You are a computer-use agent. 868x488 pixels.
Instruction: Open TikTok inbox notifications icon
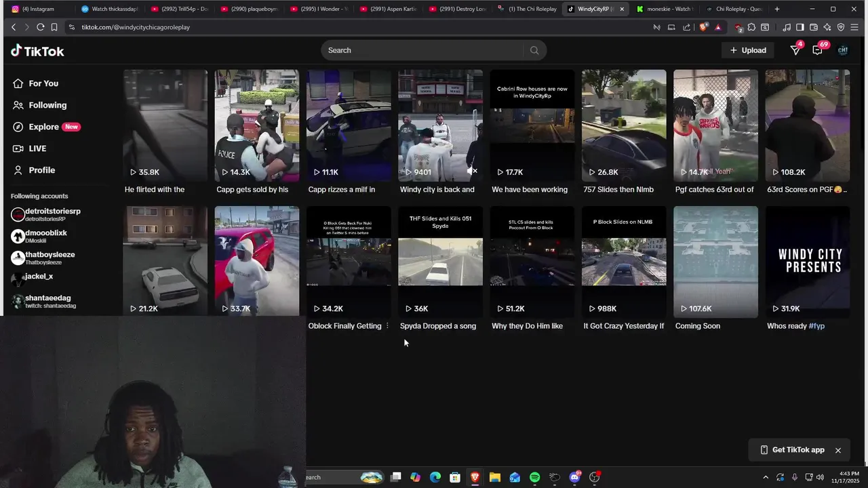817,50
